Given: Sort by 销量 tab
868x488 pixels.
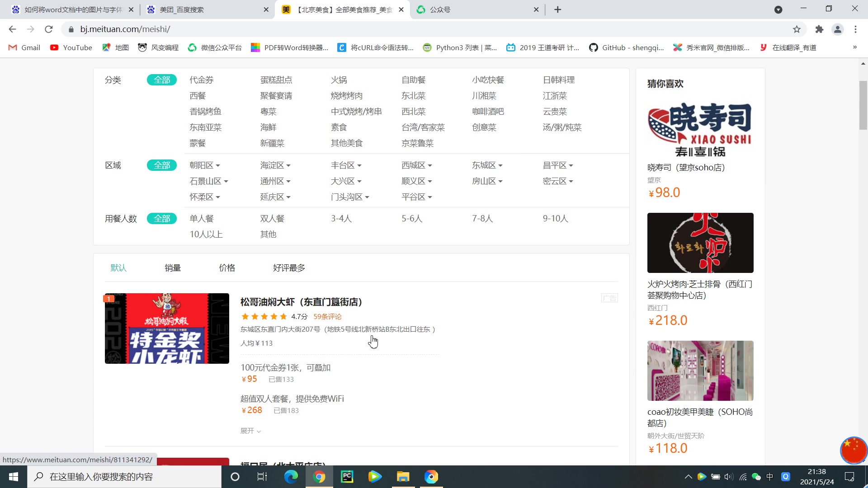Looking at the screenshot, I should pyautogui.click(x=173, y=268).
